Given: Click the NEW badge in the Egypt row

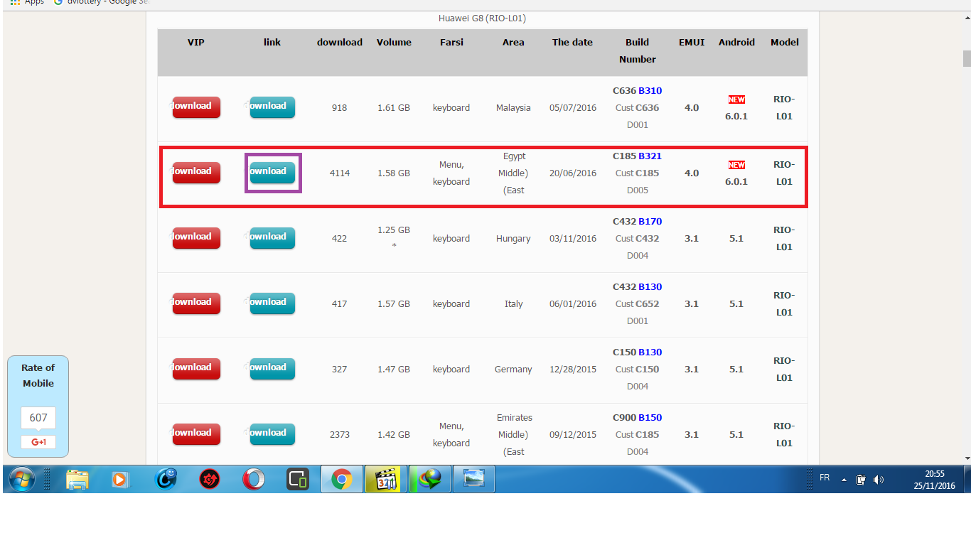Looking at the screenshot, I should (736, 165).
